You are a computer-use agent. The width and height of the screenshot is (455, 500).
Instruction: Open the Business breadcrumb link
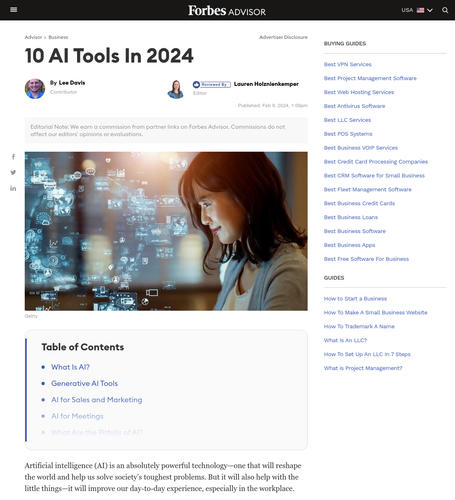click(x=58, y=37)
